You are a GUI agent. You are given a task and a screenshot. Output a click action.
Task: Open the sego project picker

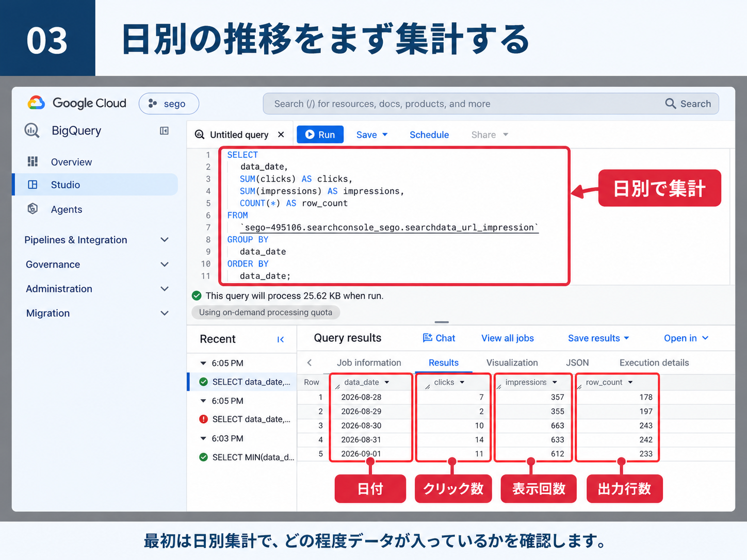[169, 104]
